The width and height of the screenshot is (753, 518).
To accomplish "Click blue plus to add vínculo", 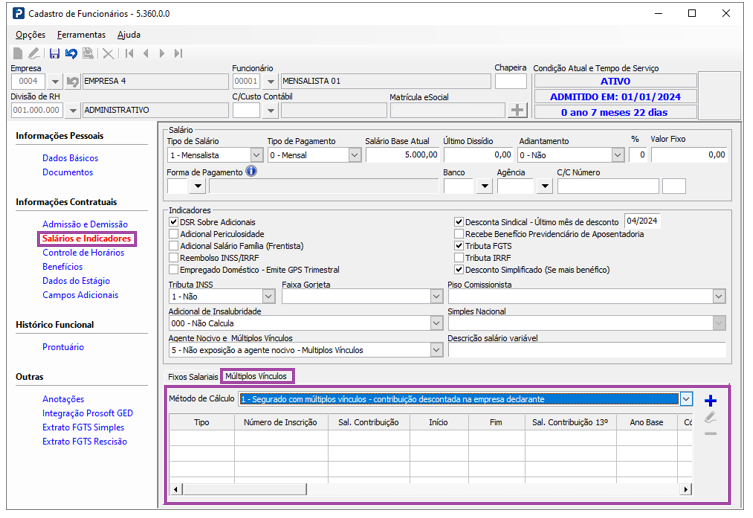I will pos(711,400).
